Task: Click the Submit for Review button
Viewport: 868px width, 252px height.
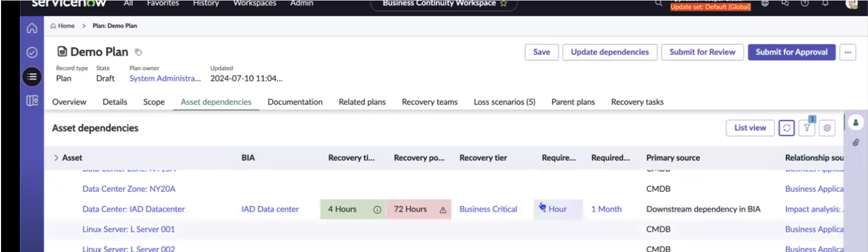Action: (x=703, y=52)
